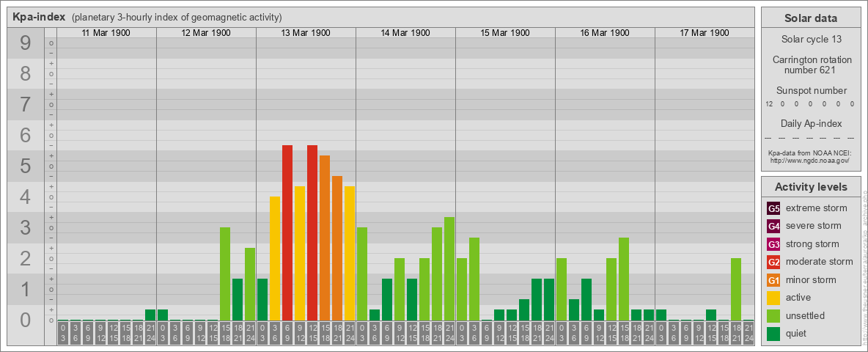Click the Solar data panel header
The width and height of the screenshot is (868, 352).
810,18
